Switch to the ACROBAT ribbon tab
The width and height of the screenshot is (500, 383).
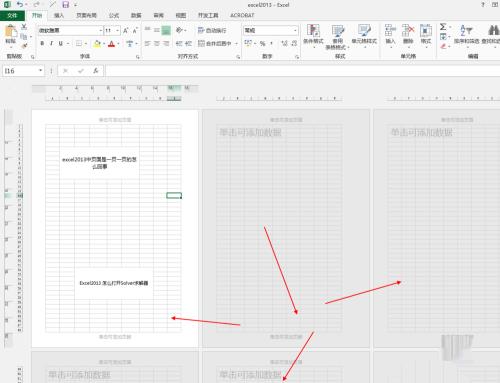pos(242,15)
